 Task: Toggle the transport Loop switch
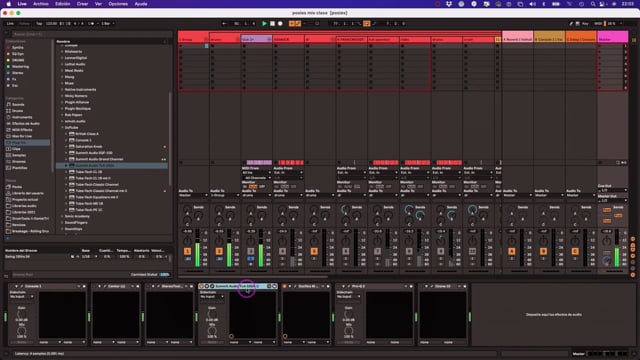click(367, 24)
